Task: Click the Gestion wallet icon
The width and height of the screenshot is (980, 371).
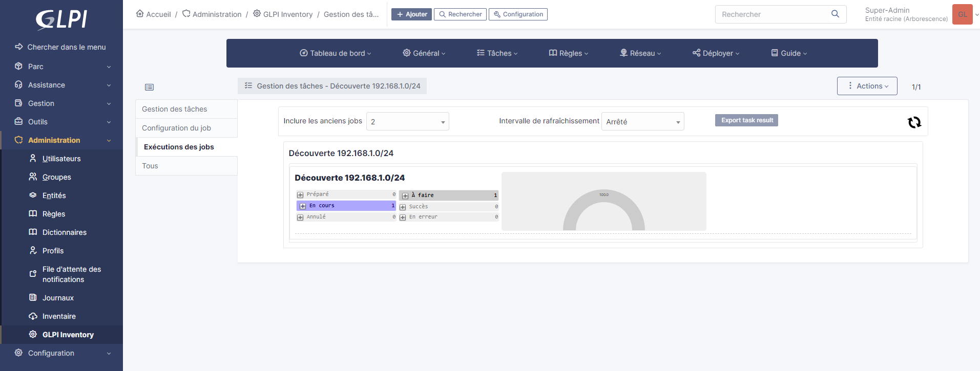Action: coord(18,103)
